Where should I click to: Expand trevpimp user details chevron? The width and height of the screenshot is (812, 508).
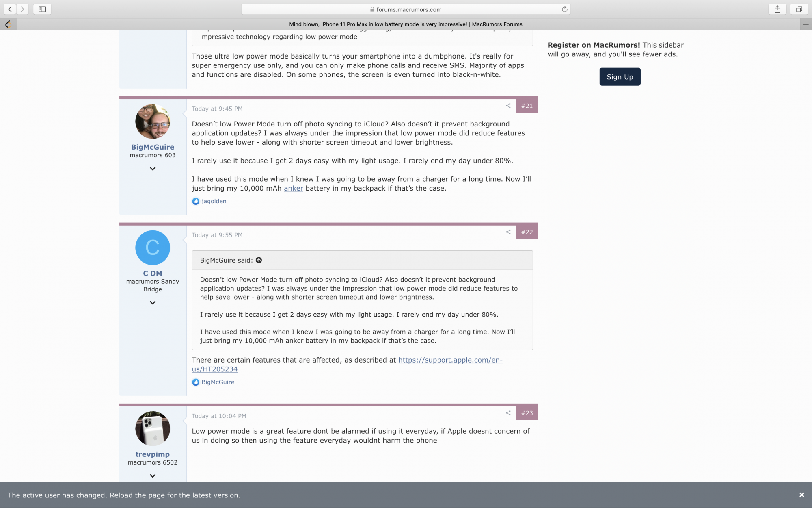(x=153, y=476)
